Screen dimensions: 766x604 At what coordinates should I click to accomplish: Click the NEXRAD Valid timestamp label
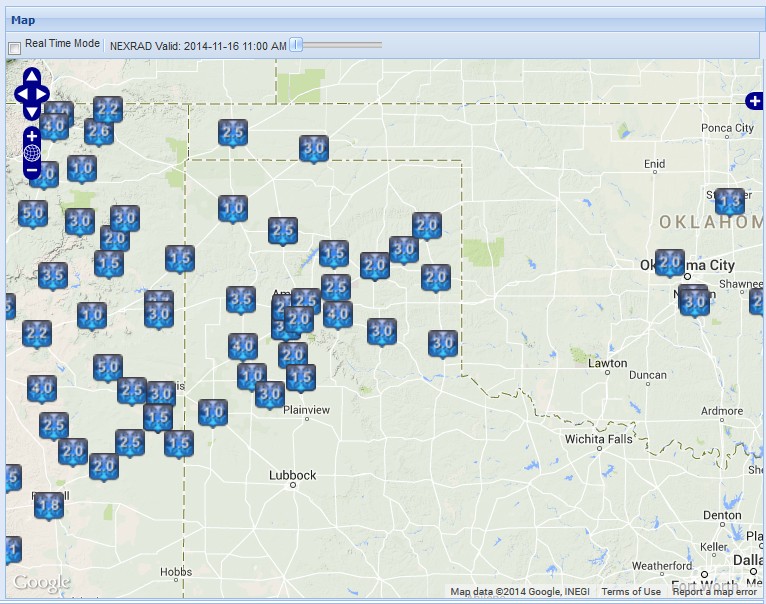click(x=198, y=46)
